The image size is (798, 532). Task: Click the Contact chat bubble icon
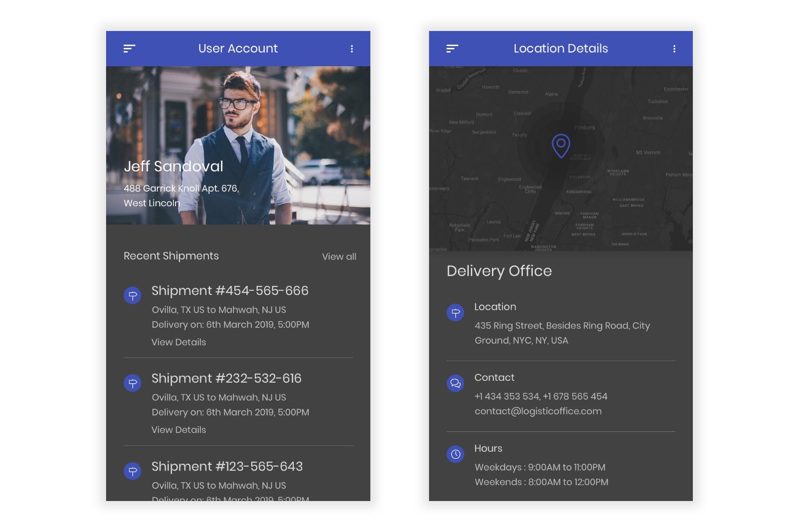pos(455,383)
